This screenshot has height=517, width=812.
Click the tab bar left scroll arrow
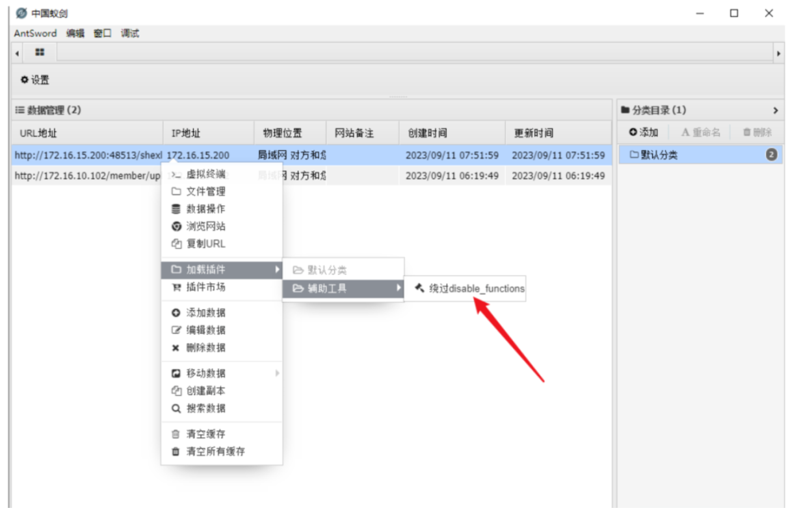[x=17, y=53]
